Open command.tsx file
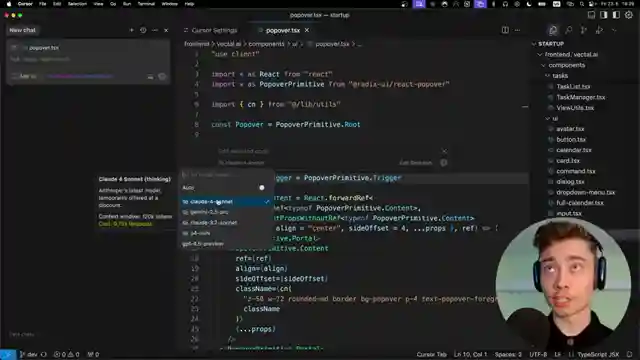The width and height of the screenshot is (640, 360). [576, 171]
